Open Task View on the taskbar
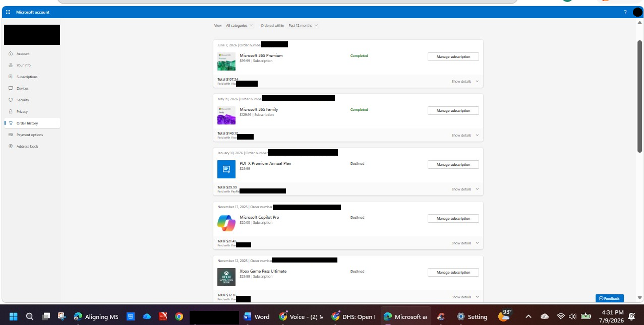This screenshot has width=644, height=325. pyautogui.click(x=46, y=316)
